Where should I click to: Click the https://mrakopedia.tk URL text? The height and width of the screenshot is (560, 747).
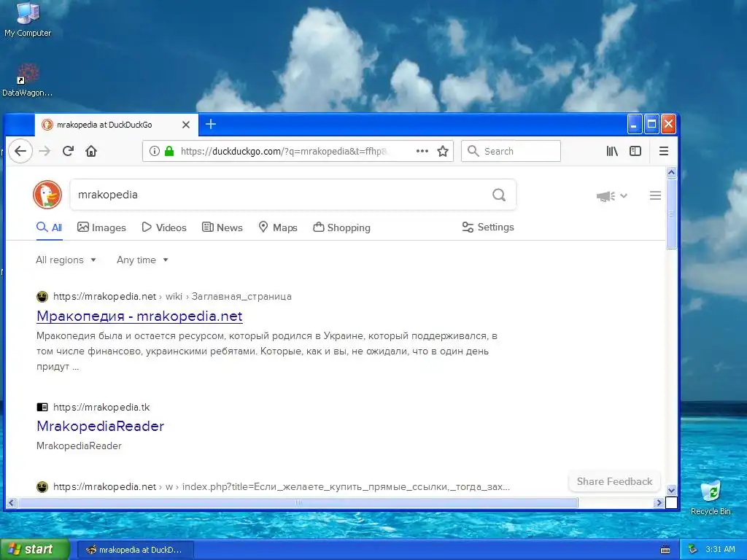pos(101,407)
